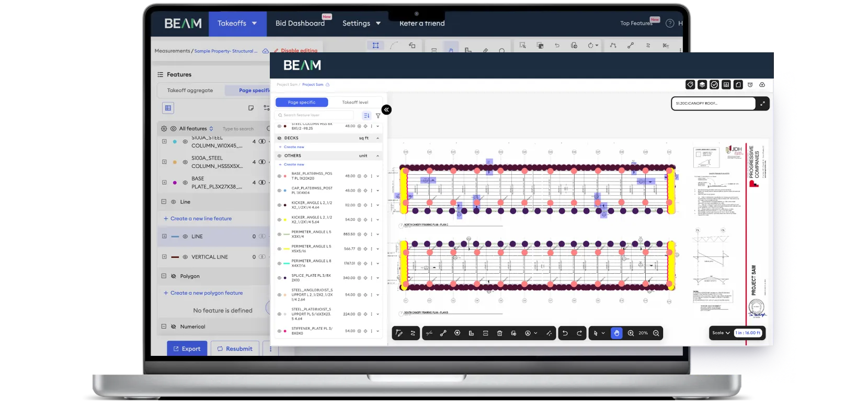Hide the OTHERS group with eye icon
The image size is (868, 404).
click(x=279, y=156)
